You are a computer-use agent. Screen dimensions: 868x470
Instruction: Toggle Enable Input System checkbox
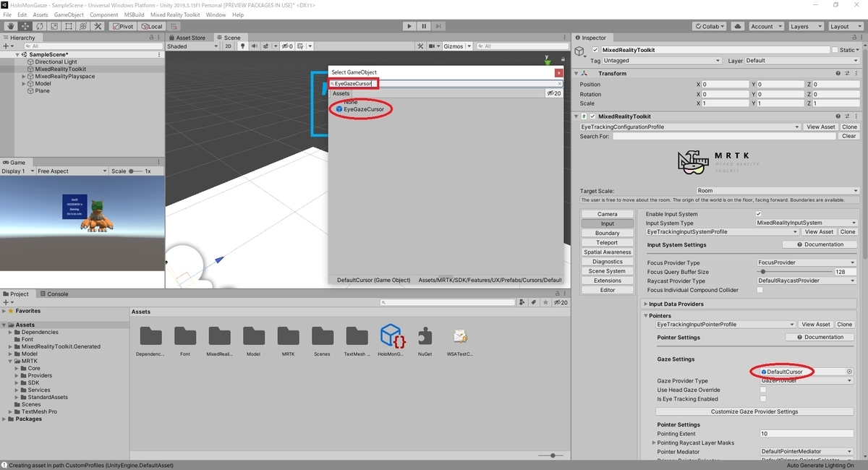pyautogui.click(x=759, y=214)
